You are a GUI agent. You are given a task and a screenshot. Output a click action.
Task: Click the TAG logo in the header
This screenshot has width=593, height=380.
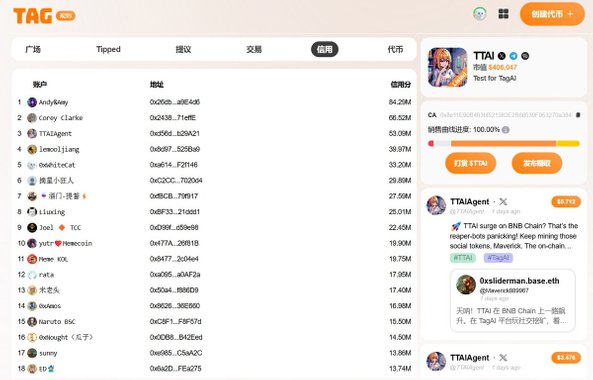[x=33, y=16]
